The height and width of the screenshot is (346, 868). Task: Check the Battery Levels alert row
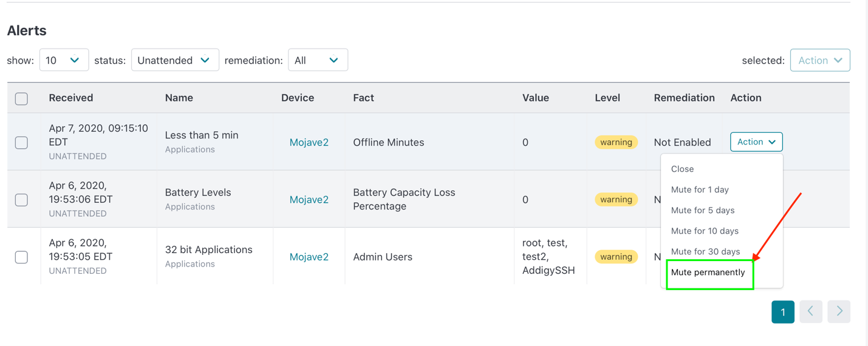click(x=21, y=200)
